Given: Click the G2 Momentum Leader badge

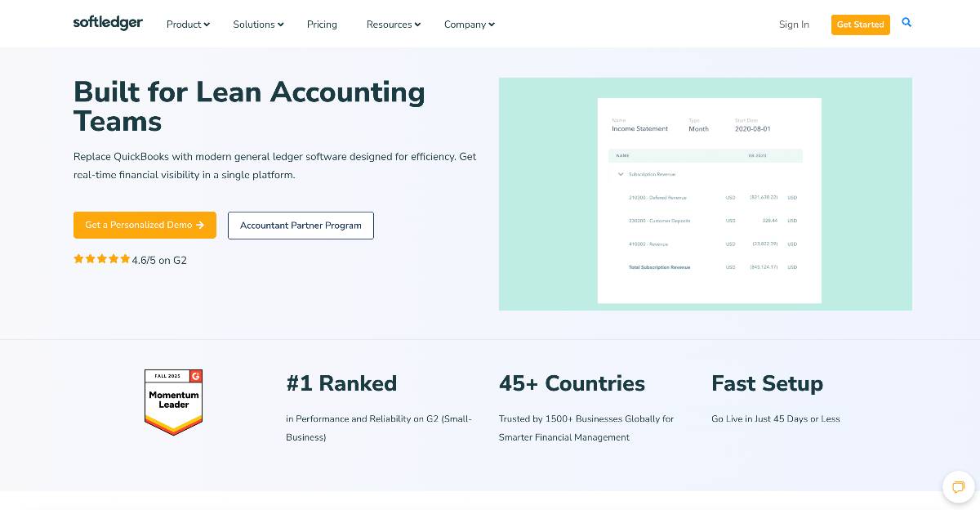Looking at the screenshot, I should [173, 402].
